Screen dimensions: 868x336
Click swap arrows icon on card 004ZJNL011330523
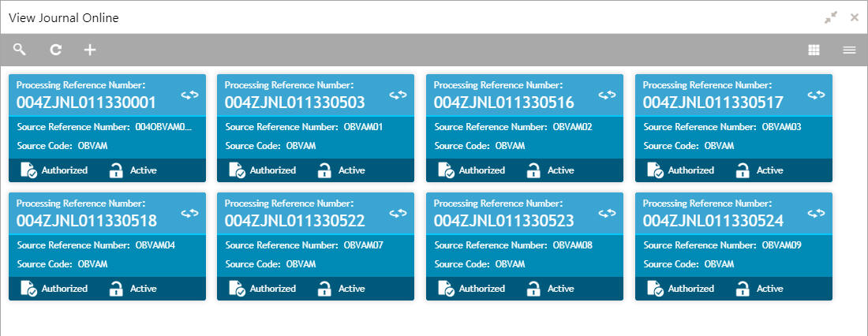(608, 213)
